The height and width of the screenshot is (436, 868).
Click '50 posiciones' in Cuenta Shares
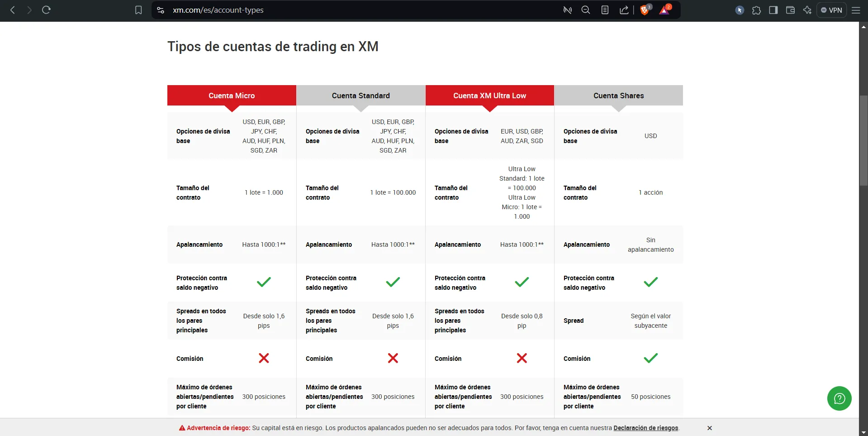click(x=651, y=397)
